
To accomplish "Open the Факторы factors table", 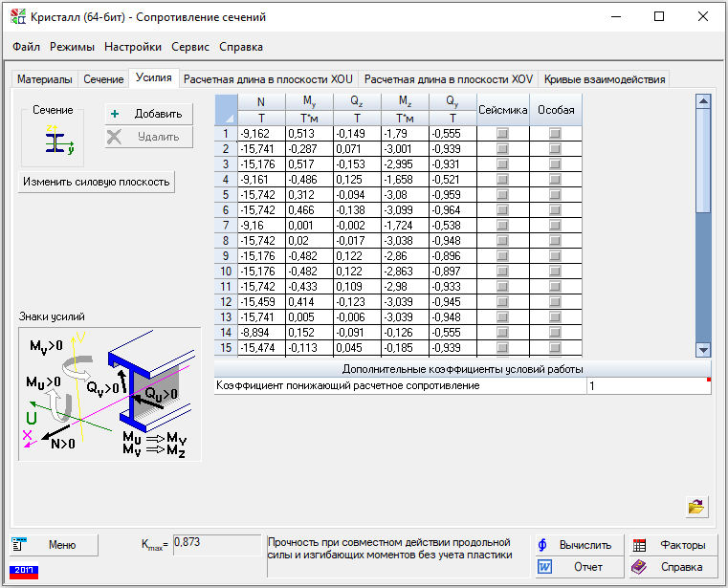I will coord(672,545).
